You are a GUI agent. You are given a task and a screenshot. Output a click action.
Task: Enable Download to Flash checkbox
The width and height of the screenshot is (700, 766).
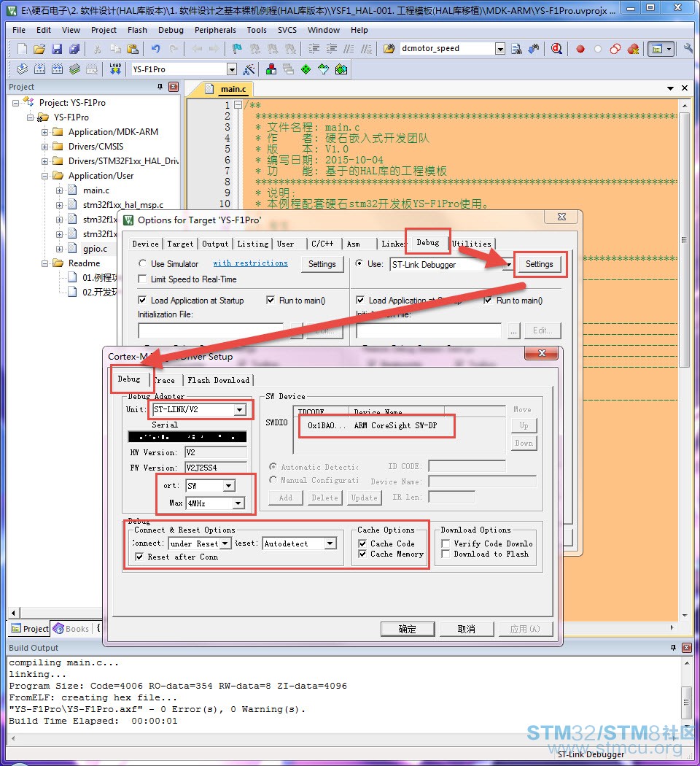(x=446, y=554)
